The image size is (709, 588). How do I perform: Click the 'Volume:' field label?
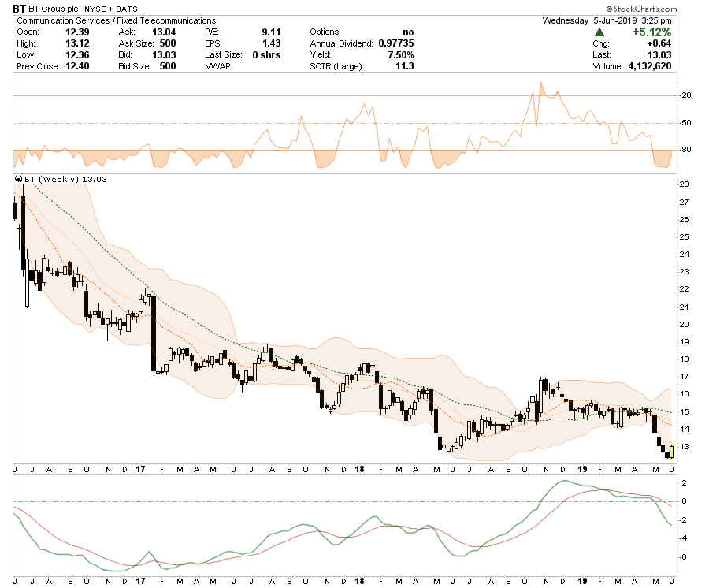[607, 66]
